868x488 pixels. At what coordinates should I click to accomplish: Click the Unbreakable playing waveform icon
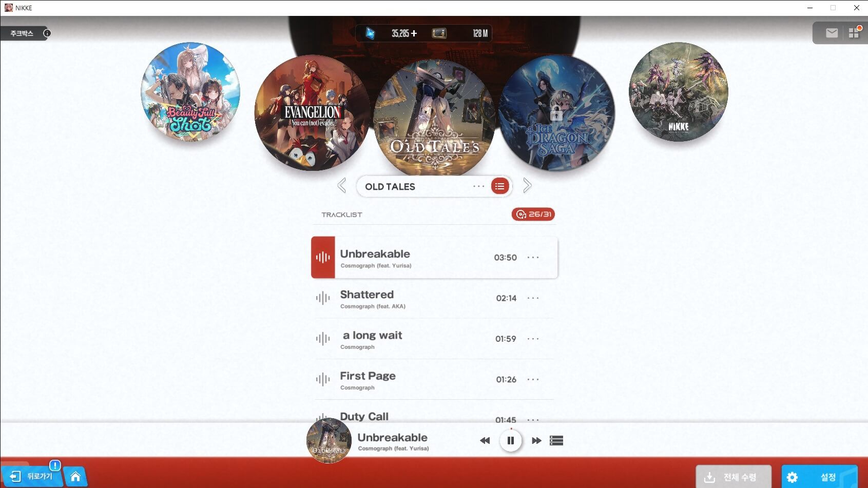323,258
